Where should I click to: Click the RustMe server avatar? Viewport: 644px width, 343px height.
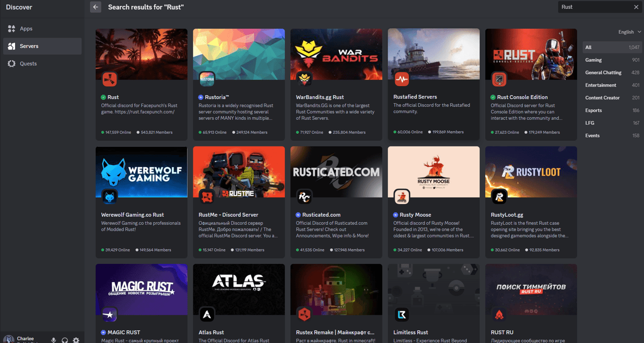207,197
